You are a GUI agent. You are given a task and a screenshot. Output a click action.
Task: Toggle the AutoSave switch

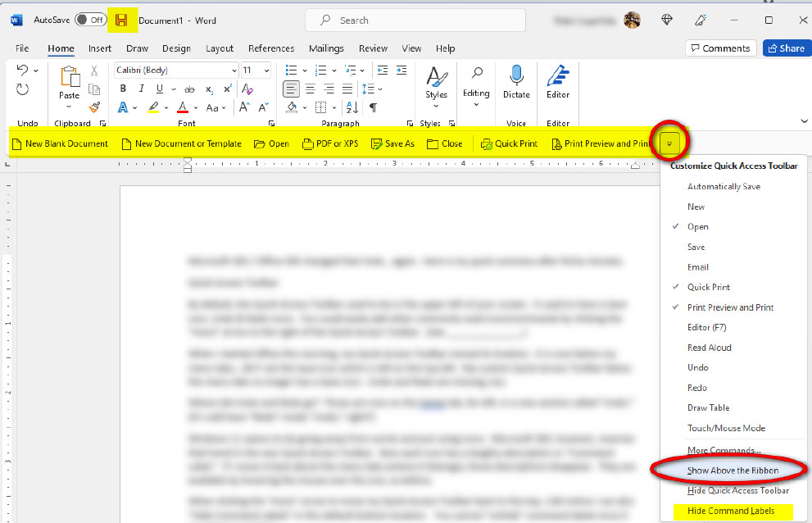pos(90,20)
